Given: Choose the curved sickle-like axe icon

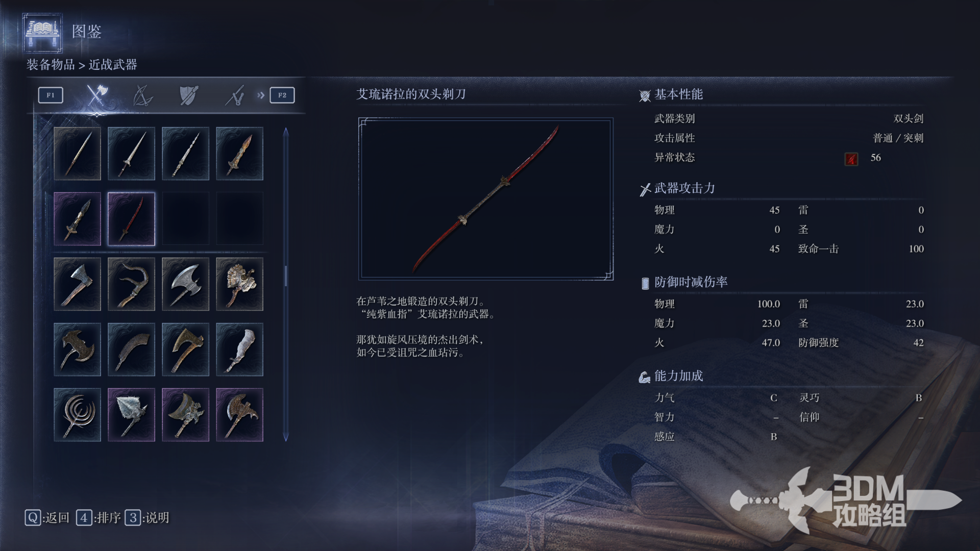Looking at the screenshot, I should tap(131, 284).
